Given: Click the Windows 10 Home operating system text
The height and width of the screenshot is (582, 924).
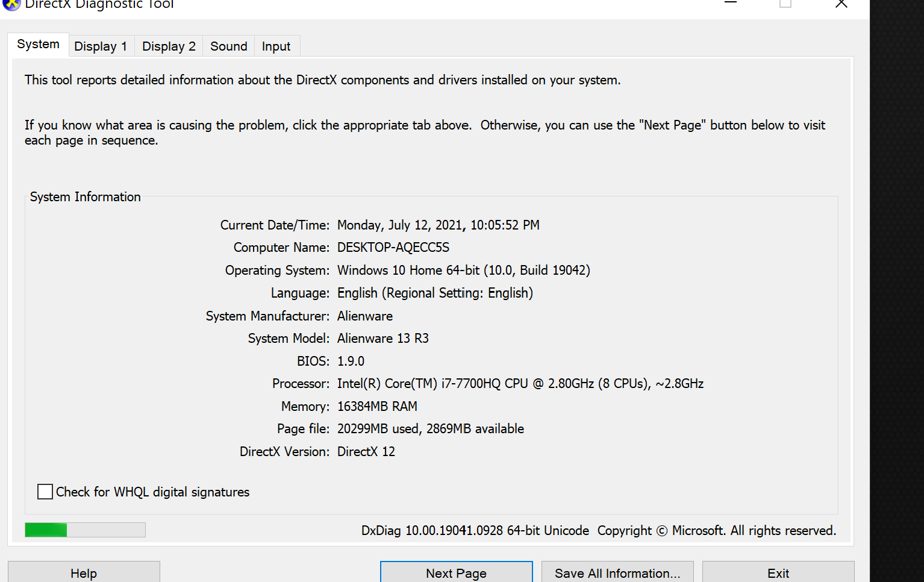Looking at the screenshot, I should (463, 271).
